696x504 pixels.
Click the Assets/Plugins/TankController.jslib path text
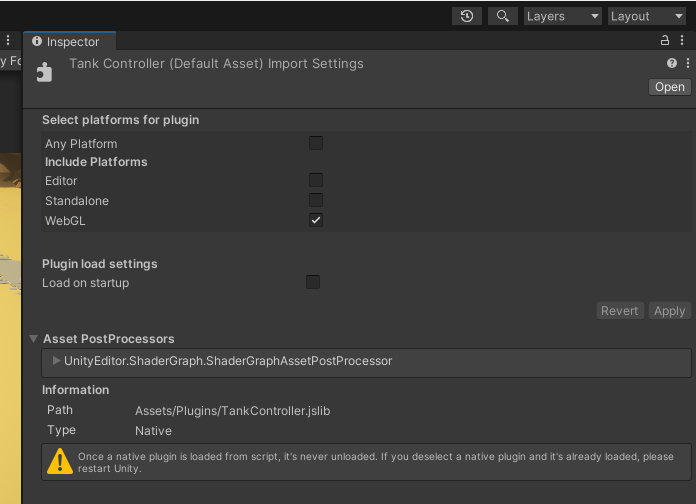pos(232,411)
